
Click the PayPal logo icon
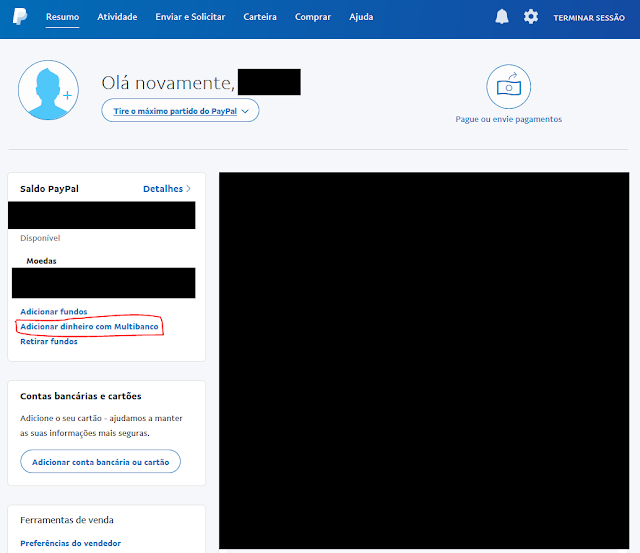20,17
